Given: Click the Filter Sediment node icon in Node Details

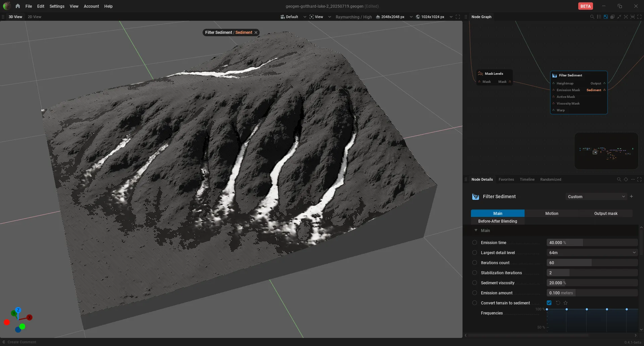Looking at the screenshot, I should coord(476,197).
